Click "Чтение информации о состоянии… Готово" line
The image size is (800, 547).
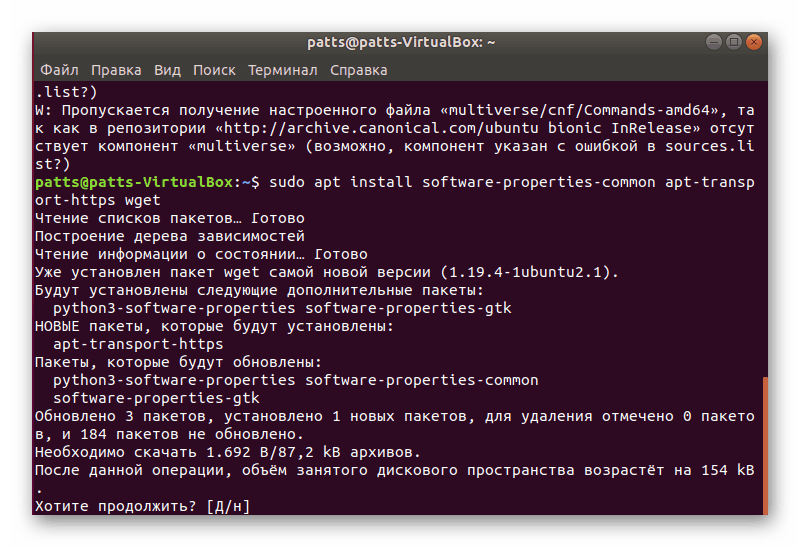click(x=202, y=254)
